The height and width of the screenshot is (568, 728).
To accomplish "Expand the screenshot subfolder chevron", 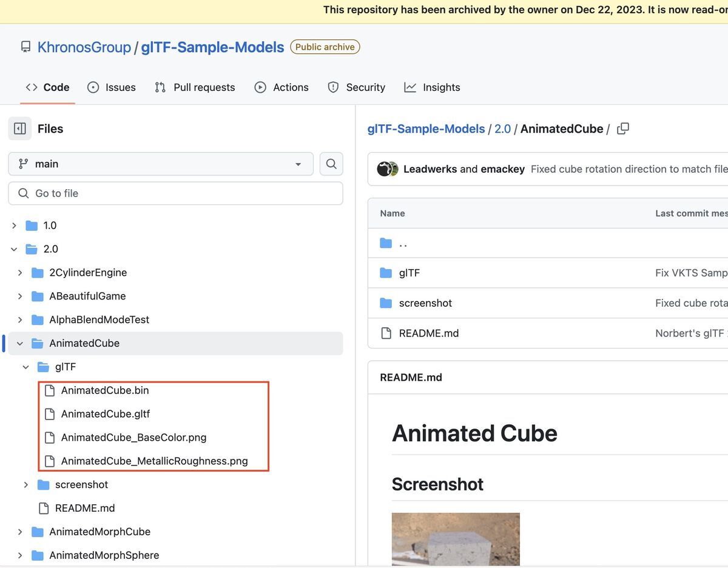I will (25, 484).
